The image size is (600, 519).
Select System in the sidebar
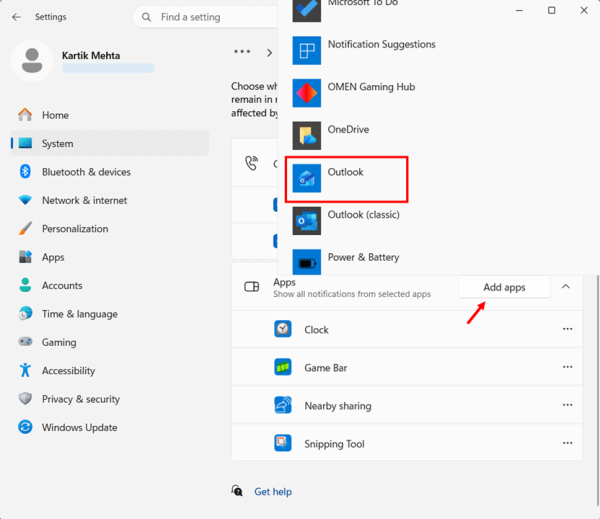110,144
